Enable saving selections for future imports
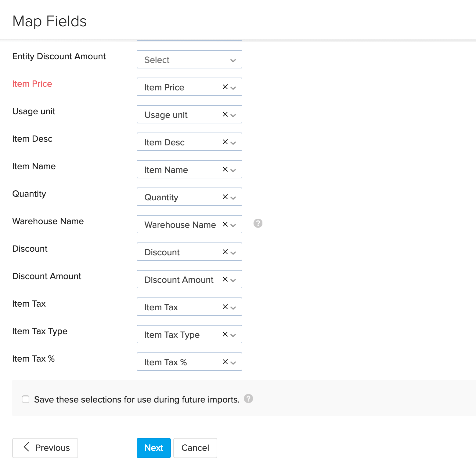 click(x=26, y=399)
